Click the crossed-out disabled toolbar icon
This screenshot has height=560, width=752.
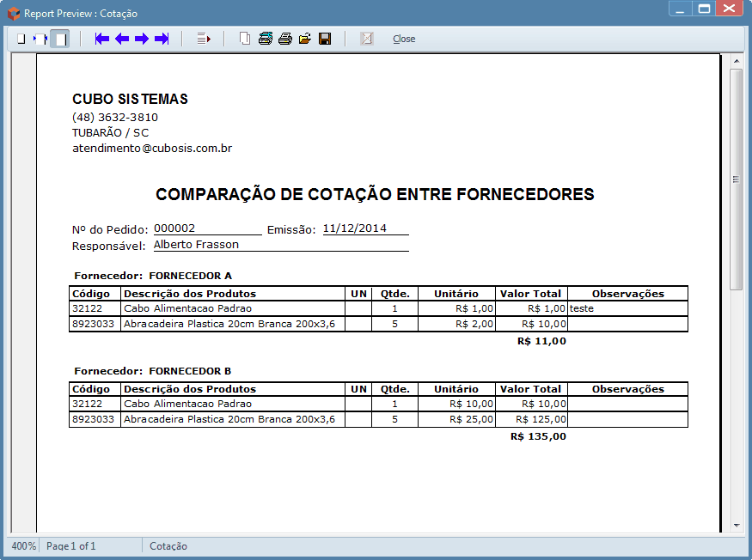tap(367, 39)
